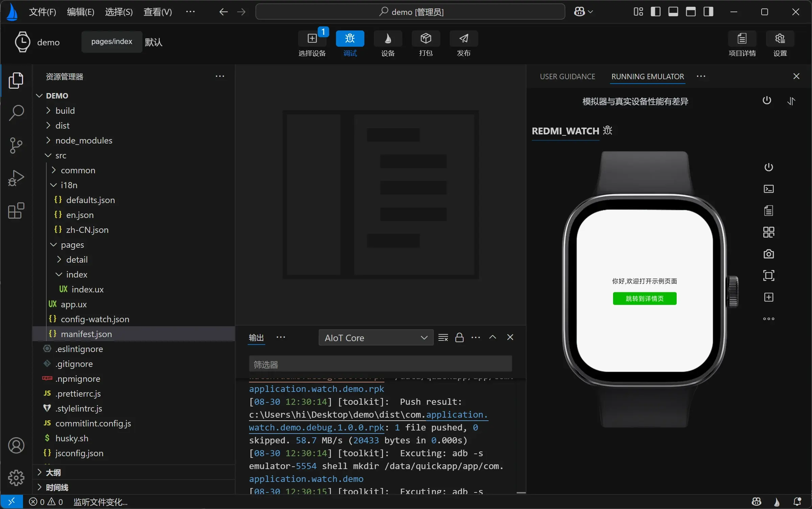Open the Search view in activity bar
Screen dimensions: 812x509
pos(16,113)
